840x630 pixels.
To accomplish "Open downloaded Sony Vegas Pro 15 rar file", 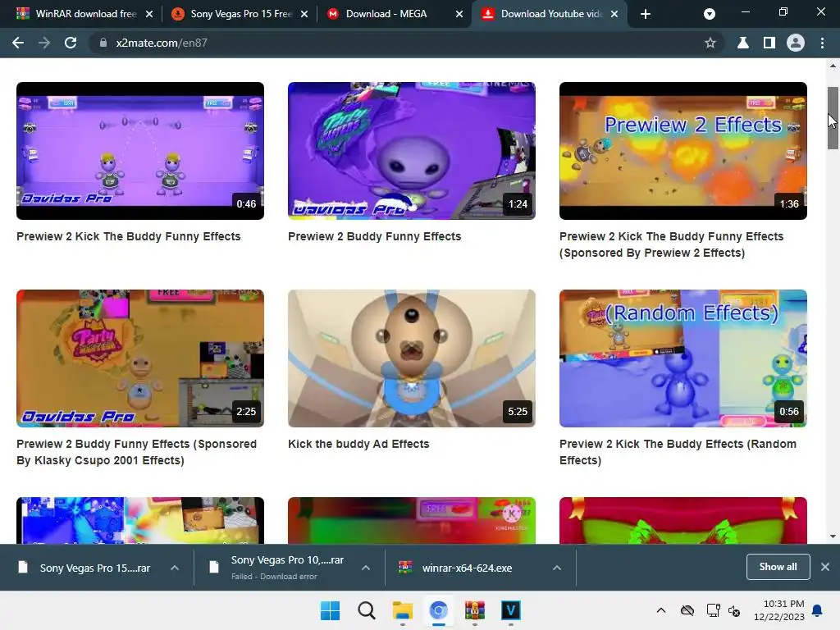I will click(x=85, y=568).
